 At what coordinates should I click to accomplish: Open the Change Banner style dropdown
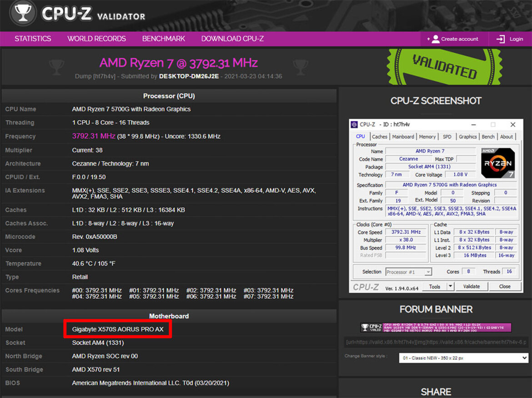point(463,358)
